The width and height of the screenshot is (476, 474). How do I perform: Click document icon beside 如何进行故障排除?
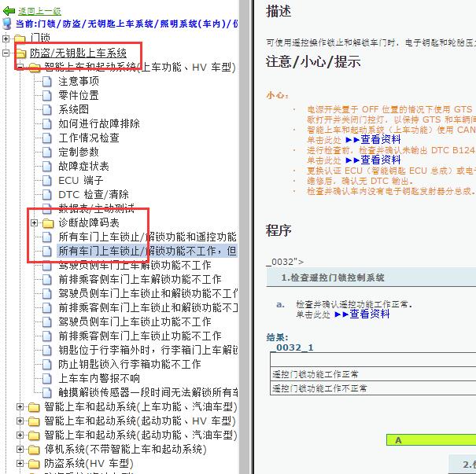46,123
